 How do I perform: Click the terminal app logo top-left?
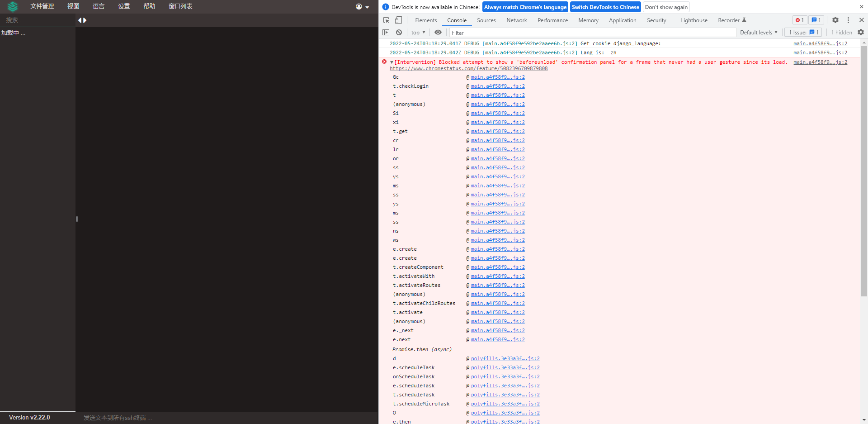tap(12, 7)
